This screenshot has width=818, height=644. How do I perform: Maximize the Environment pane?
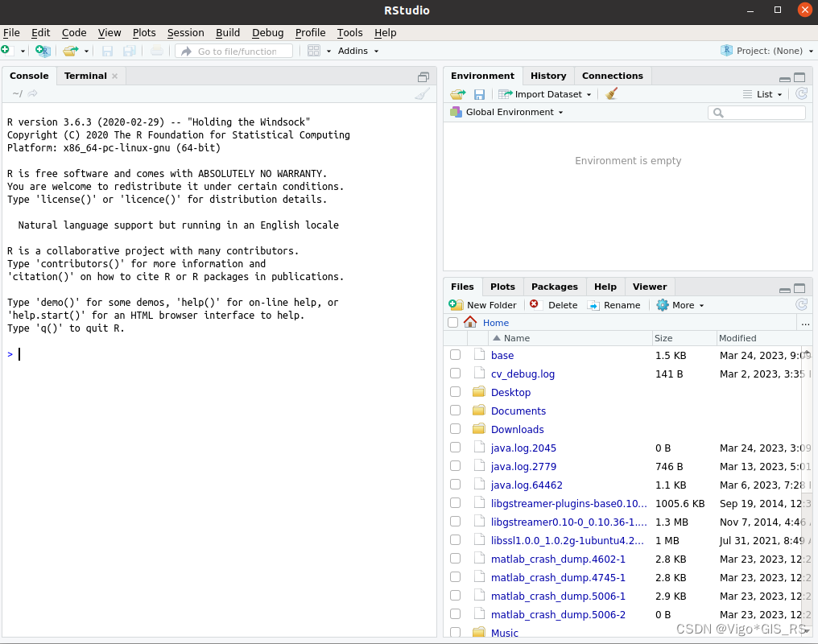(799, 78)
